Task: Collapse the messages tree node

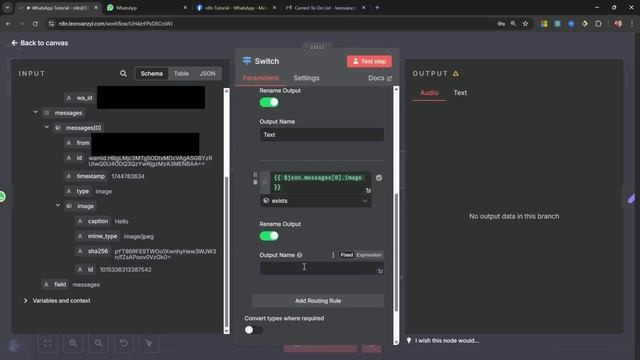Action: click(x=36, y=112)
